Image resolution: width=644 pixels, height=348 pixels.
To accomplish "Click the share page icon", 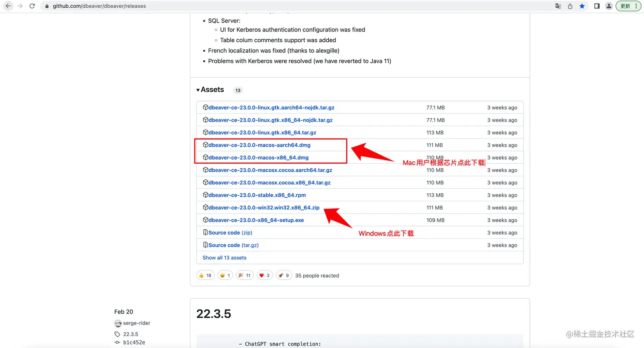I will click(x=570, y=6).
